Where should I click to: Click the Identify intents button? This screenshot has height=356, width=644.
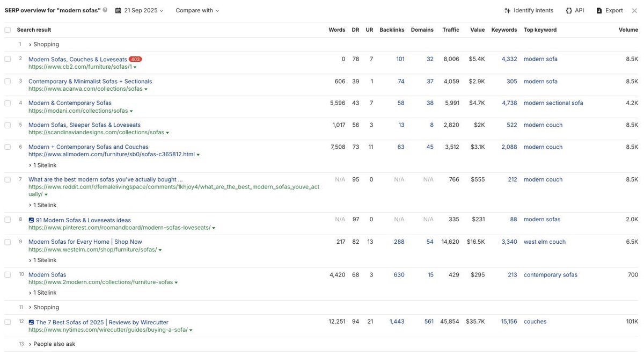click(x=529, y=10)
